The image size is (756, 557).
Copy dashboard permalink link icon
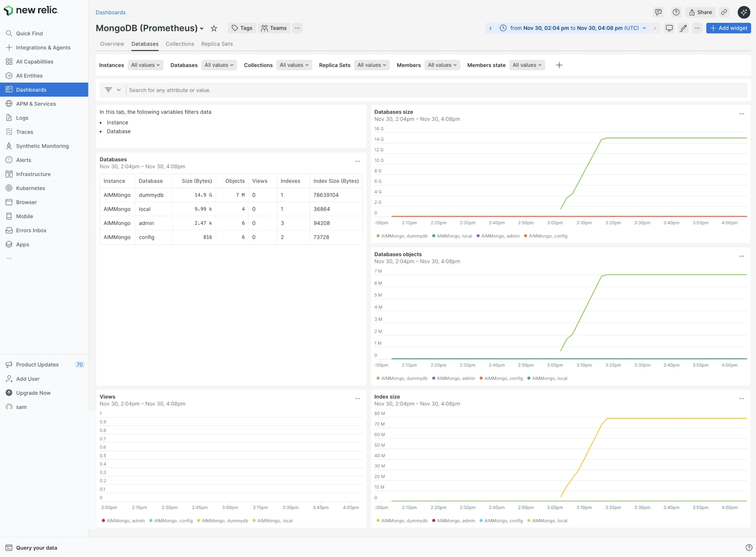coord(724,12)
